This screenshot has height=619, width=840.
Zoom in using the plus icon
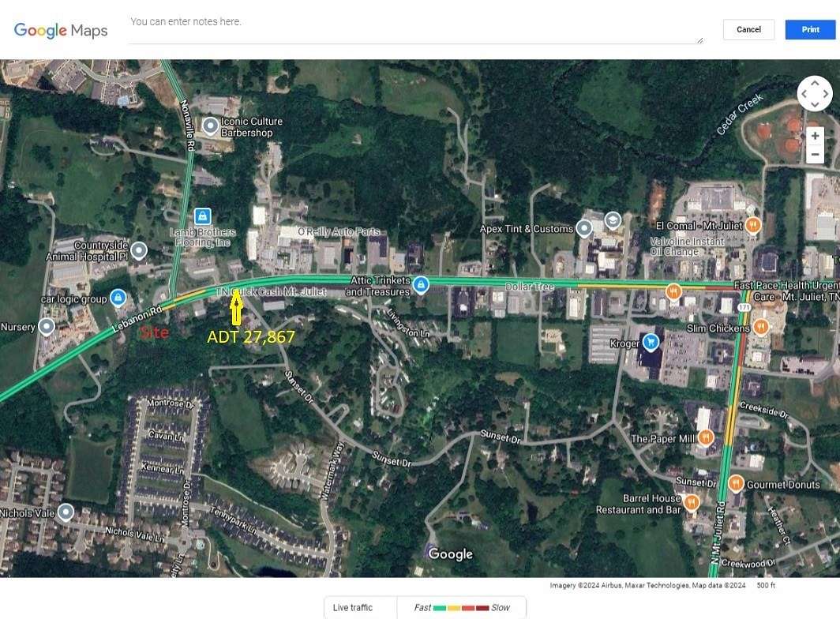click(815, 135)
